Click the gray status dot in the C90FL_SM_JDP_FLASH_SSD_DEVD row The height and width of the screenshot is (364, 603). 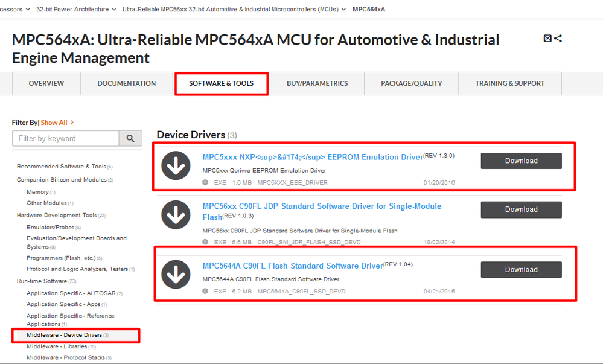pos(205,242)
